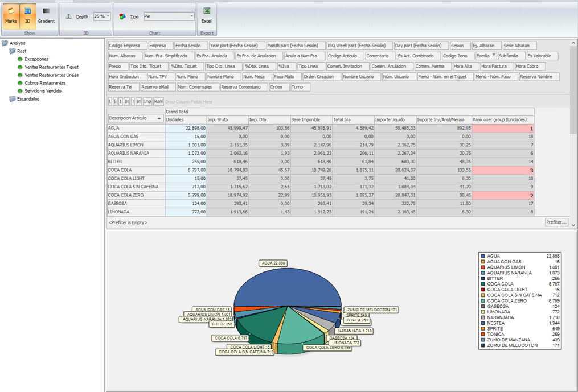Open the Familia field filter dropdown

pos(494,56)
